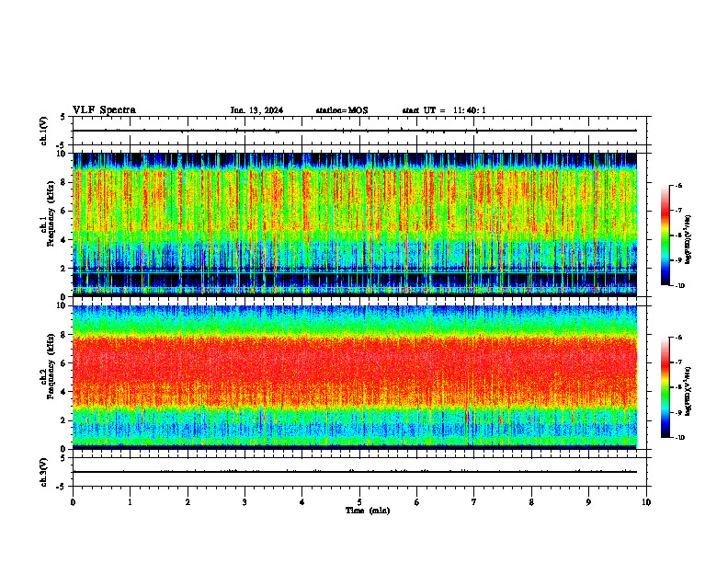Click time axis tick label "5"
Image resolution: width=728 pixels, height=563 pixels.
pos(359,502)
